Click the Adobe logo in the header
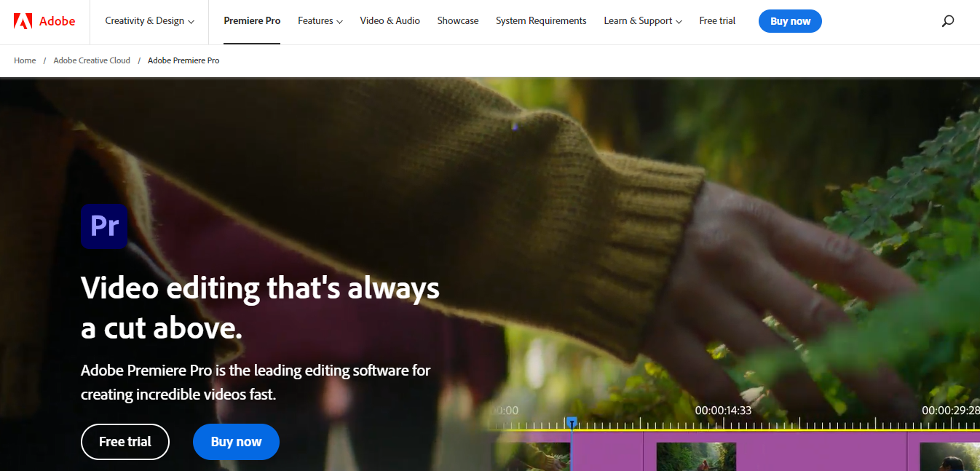This screenshot has width=980, height=471. [x=44, y=21]
